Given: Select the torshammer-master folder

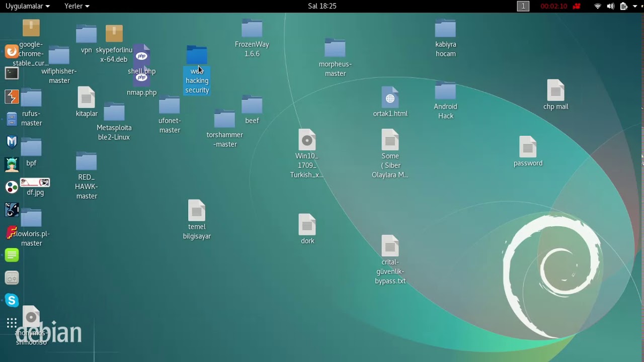Looking at the screenshot, I should pyautogui.click(x=224, y=119).
